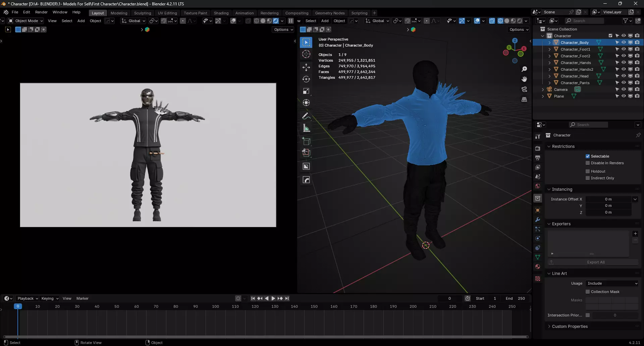Open the Tool properties tab
Viewport: 644px width, 346px height.
pyautogui.click(x=538, y=136)
